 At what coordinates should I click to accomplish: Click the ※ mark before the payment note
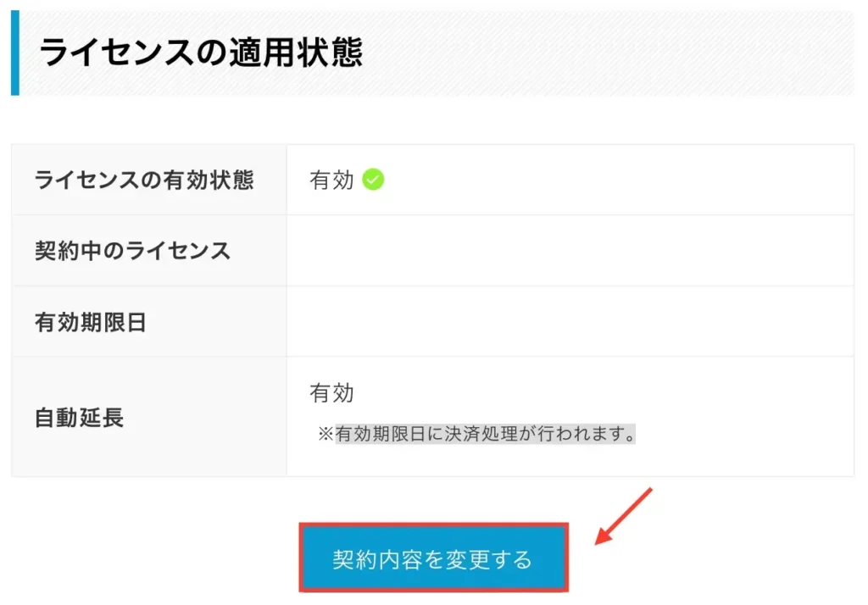pyautogui.click(x=325, y=435)
